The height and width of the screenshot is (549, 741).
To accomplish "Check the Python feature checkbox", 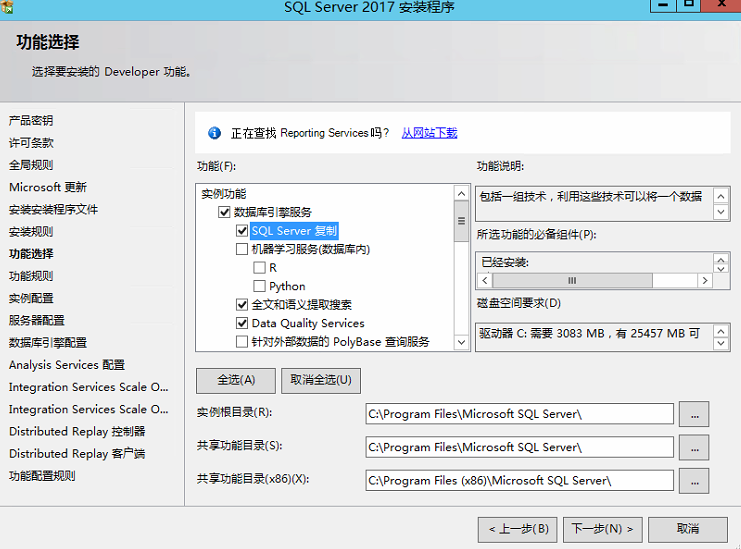I will tap(259, 286).
